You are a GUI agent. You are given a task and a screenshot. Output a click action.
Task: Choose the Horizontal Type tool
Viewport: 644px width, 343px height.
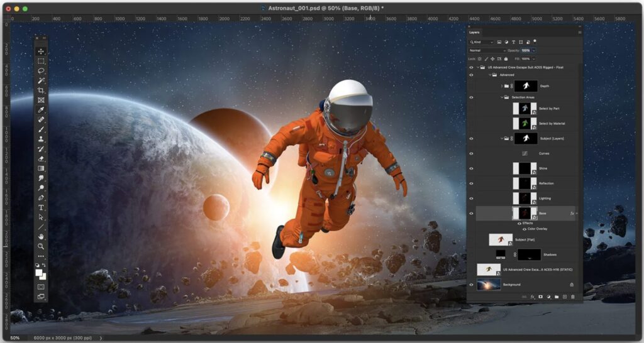click(41, 207)
